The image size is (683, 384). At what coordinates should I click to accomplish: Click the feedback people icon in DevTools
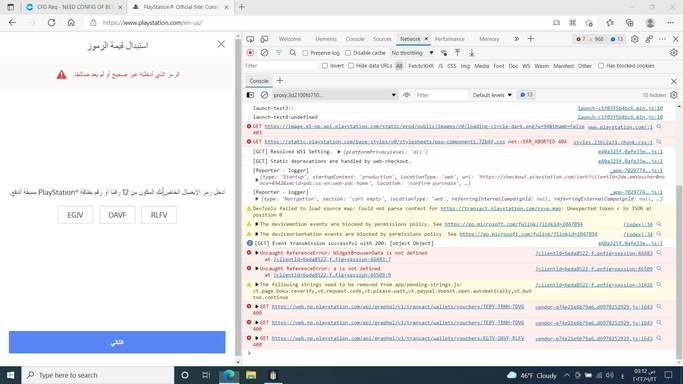pos(649,39)
